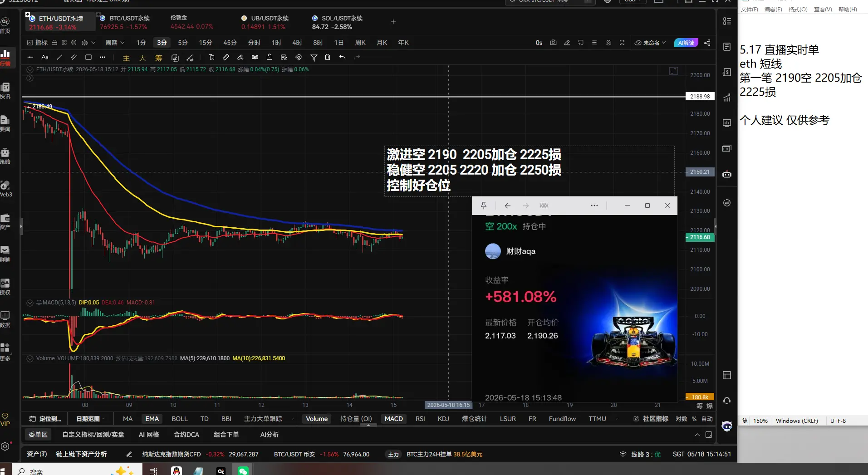The width and height of the screenshot is (868, 475).
Task: Delete drawings with the trash icon
Action: [328, 57]
